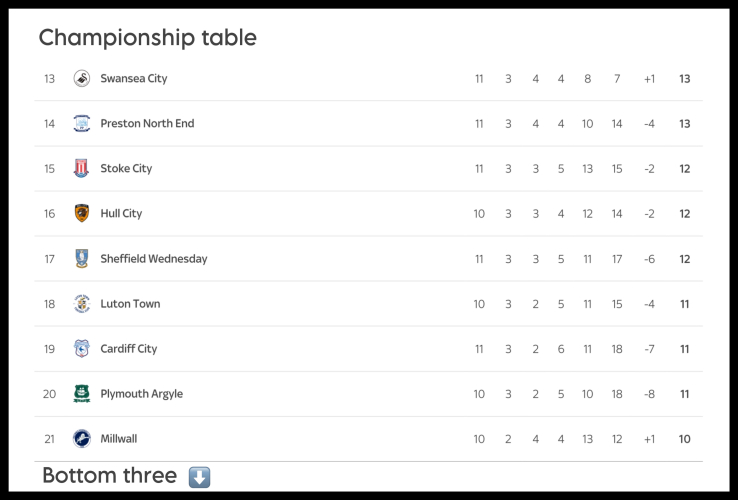Select the Cardiff City bluebird crest

tap(82, 349)
